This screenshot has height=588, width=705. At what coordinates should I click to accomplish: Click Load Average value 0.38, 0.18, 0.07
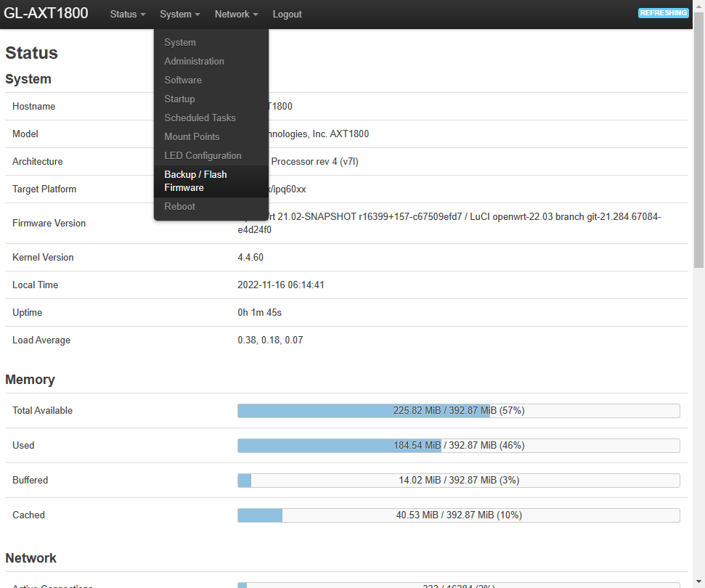pos(270,340)
